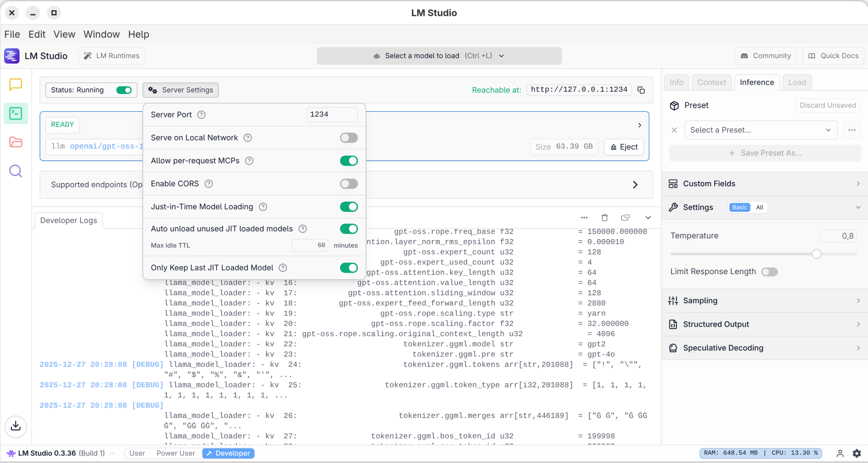
Task: Turn on the Enable CORS switch
Action: (x=349, y=184)
